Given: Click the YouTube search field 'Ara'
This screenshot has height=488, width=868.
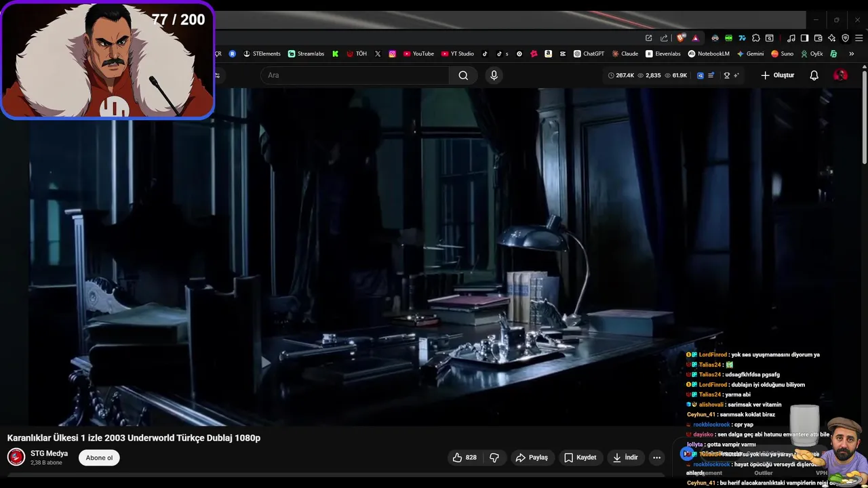Looking at the screenshot, I should [355, 75].
